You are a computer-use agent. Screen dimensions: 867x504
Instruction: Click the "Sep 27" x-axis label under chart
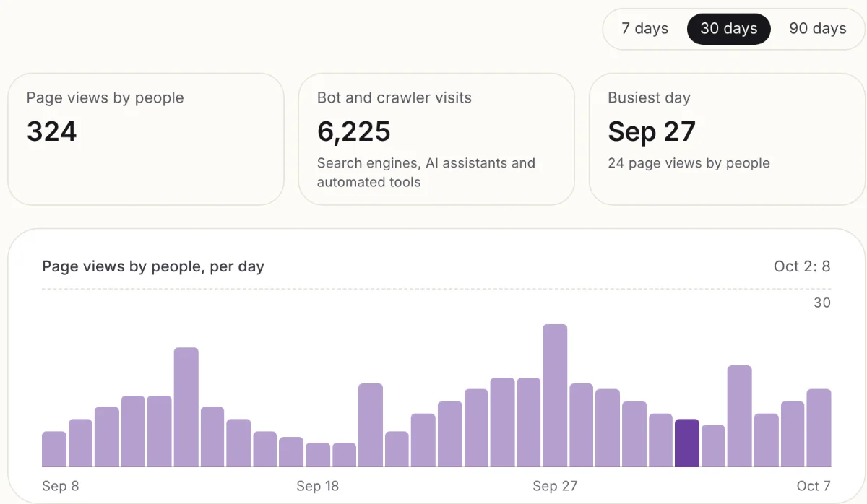555,486
